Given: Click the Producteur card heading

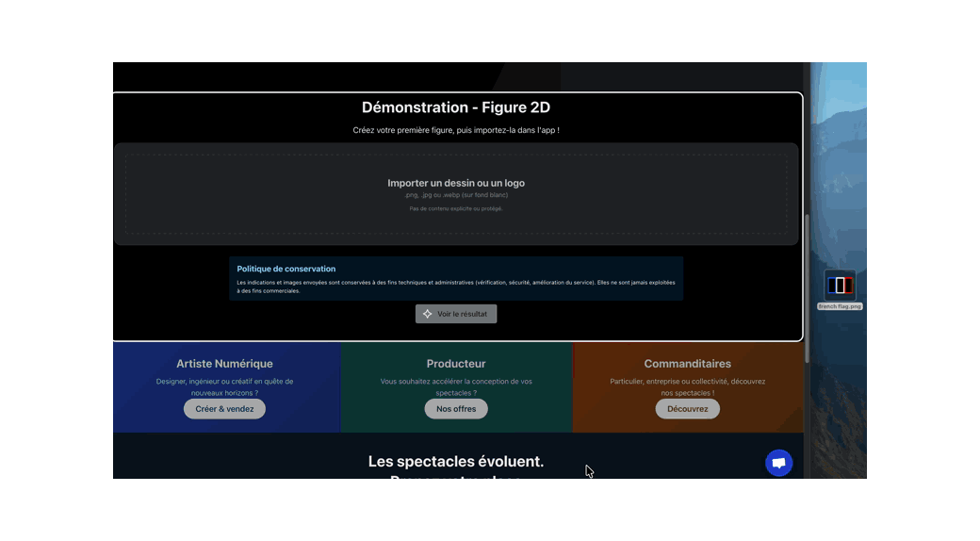Looking at the screenshot, I should tap(456, 364).
